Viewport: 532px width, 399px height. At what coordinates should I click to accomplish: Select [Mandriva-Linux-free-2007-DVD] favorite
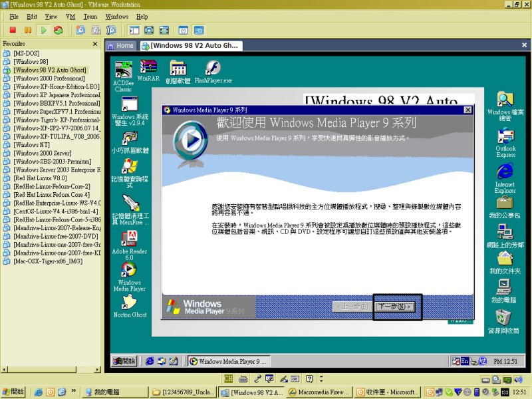pos(55,236)
